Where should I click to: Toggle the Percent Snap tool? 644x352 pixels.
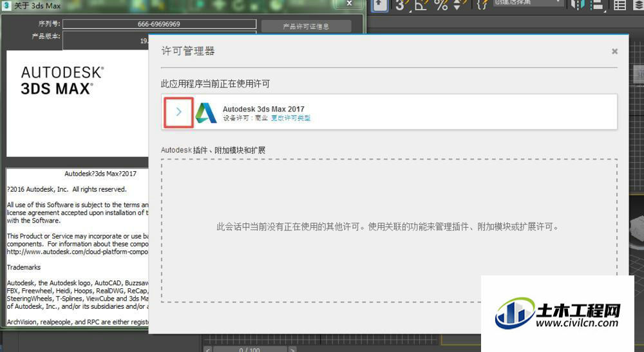[x=441, y=5]
